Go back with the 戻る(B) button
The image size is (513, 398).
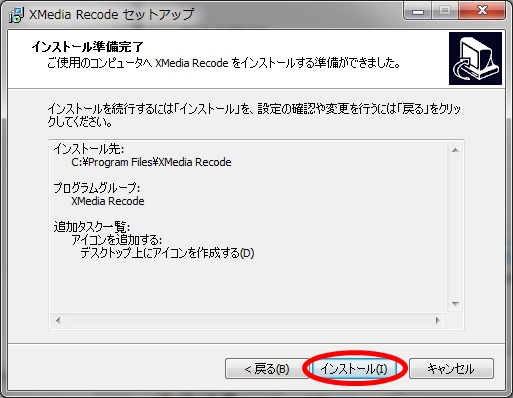click(267, 369)
